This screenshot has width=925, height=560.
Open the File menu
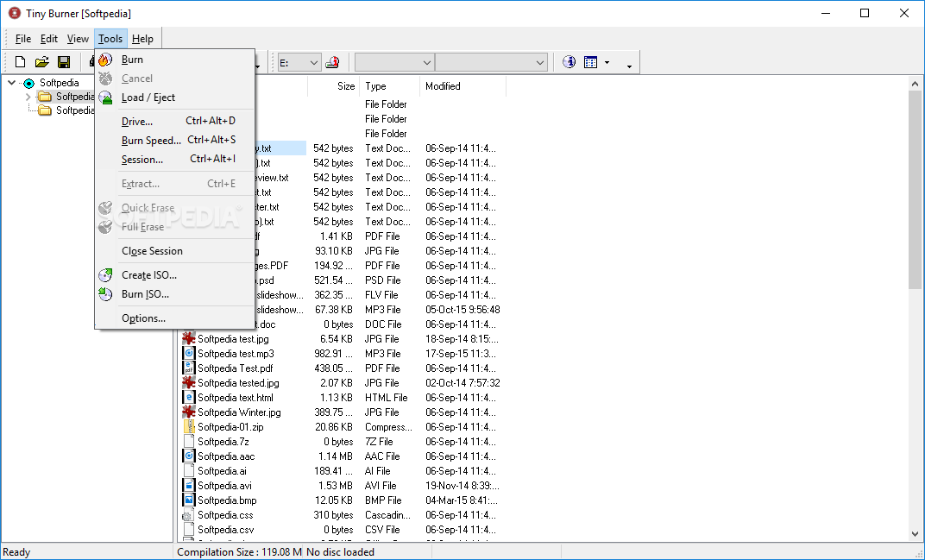click(x=23, y=39)
